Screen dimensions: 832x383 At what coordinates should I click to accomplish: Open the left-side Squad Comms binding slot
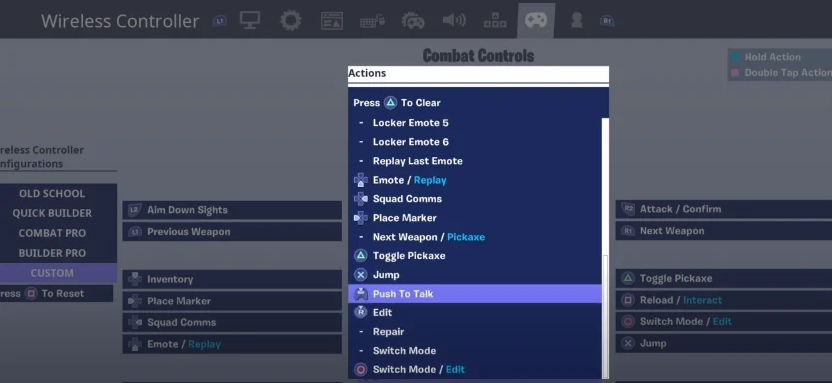click(x=232, y=323)
